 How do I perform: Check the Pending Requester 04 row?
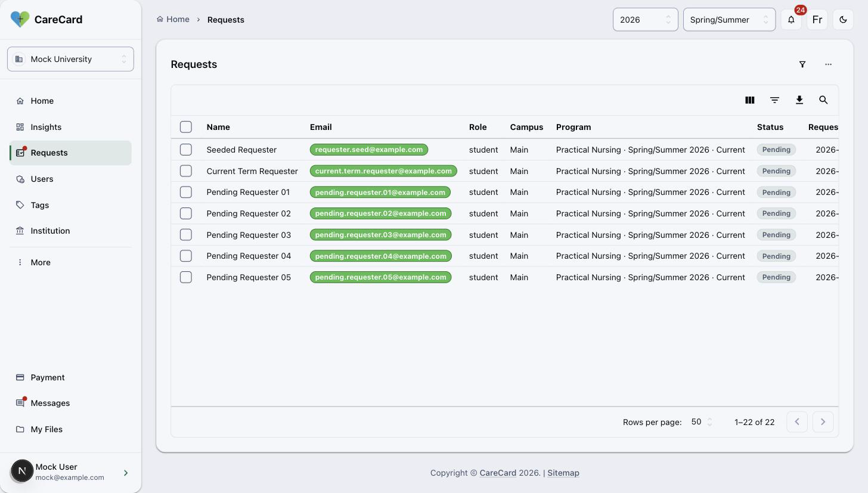tap(186, 256)
